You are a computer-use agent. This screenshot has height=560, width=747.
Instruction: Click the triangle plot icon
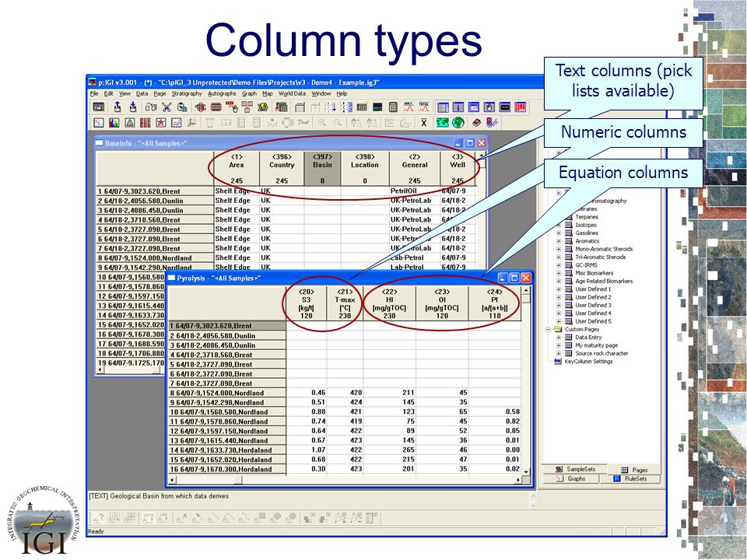click(x=130, y=123)
